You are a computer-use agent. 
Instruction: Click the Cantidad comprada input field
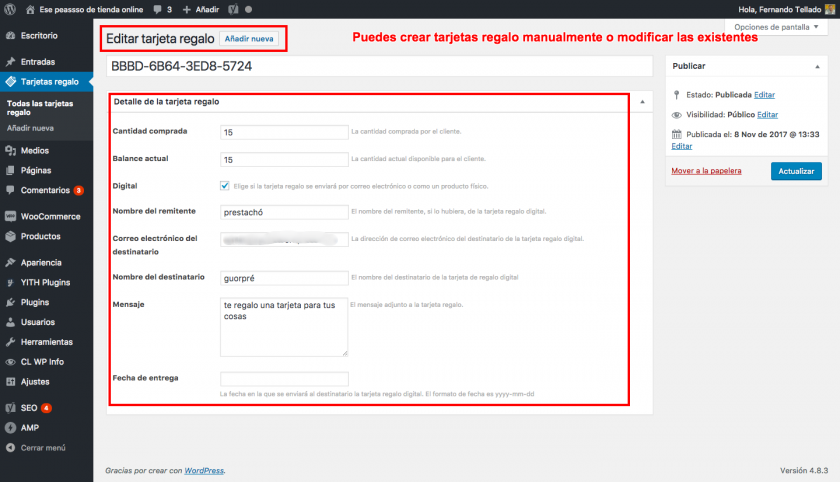tap(283, 131)
